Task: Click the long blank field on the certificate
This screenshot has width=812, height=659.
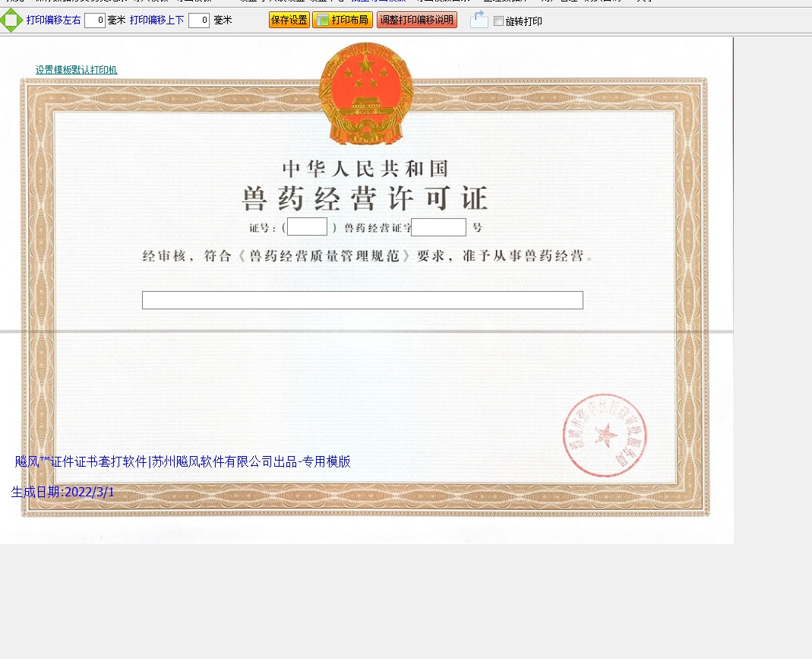Action: 362,300
